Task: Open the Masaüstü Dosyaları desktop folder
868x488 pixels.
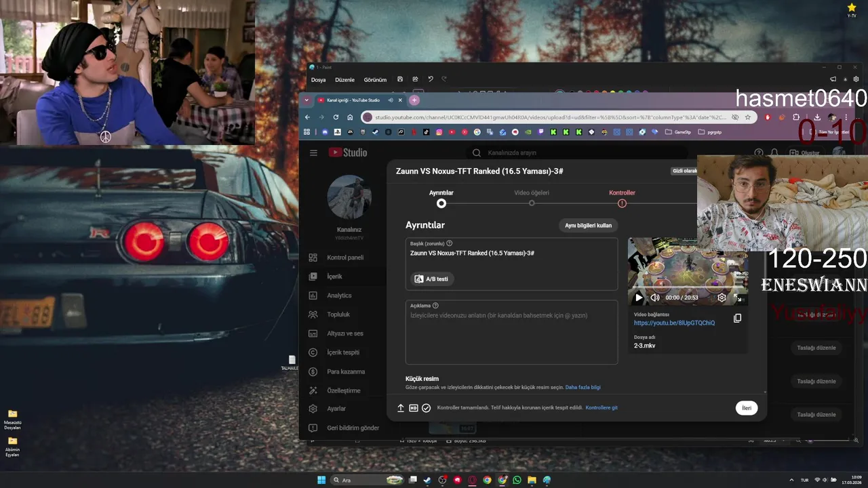Action: click(x=12, y=420)
